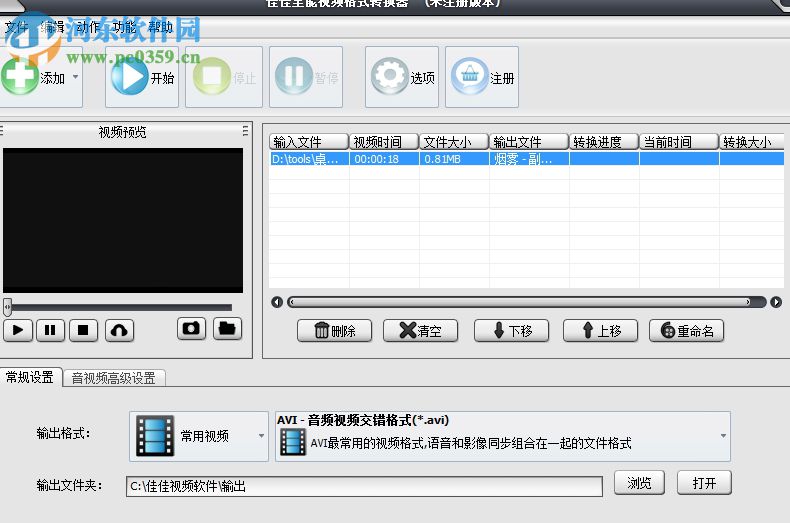Open the 编辑 menu
This screenshot has height=523, width=790.
click(52, 27)
